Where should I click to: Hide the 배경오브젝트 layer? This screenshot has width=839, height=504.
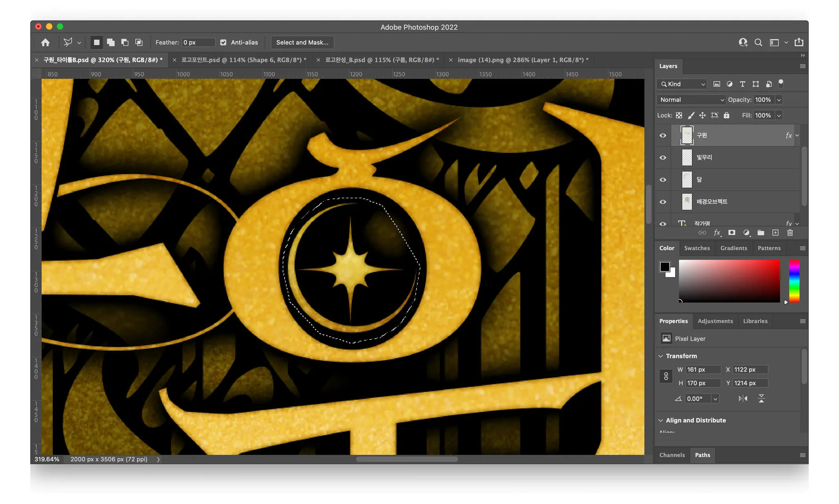point(663,202)
